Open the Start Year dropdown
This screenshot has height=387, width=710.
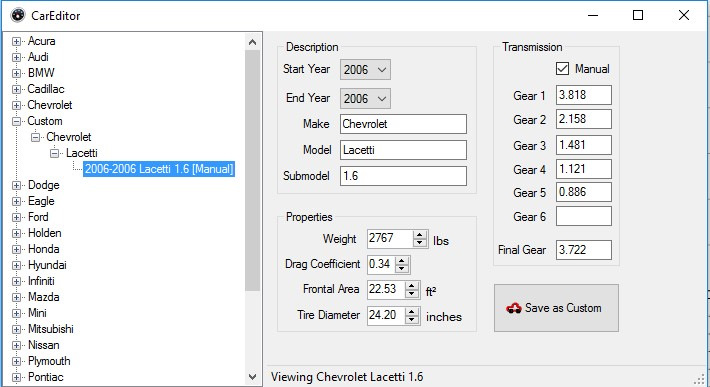click(365, 70)
